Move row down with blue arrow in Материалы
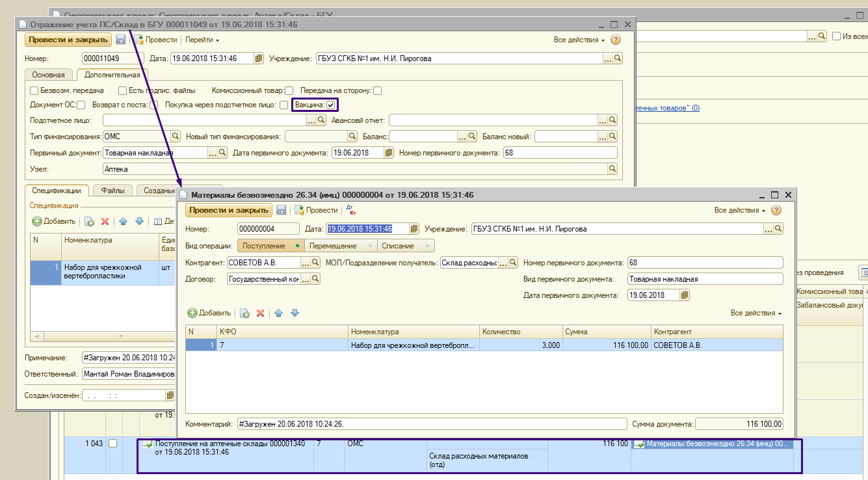The height and width of the screenshot is (480, 868). pyautogui.click(x=295, y=313)
